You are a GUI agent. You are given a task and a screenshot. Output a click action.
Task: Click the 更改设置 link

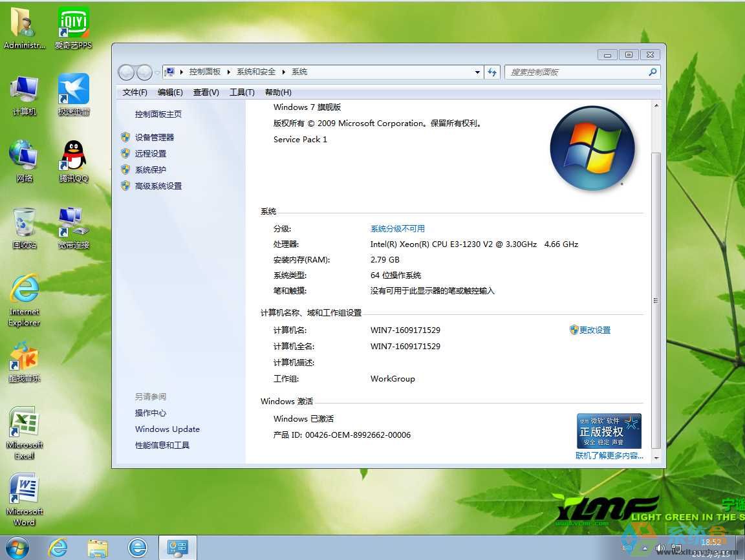pos(594,330)
